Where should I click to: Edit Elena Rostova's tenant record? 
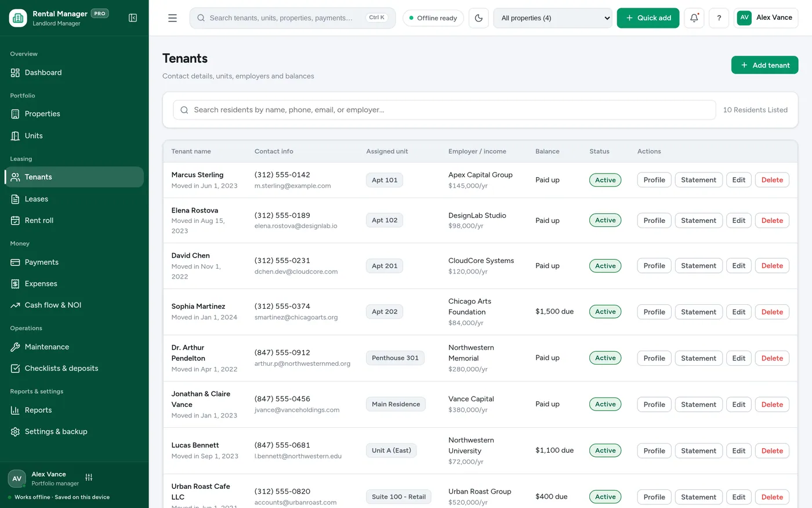738,221
